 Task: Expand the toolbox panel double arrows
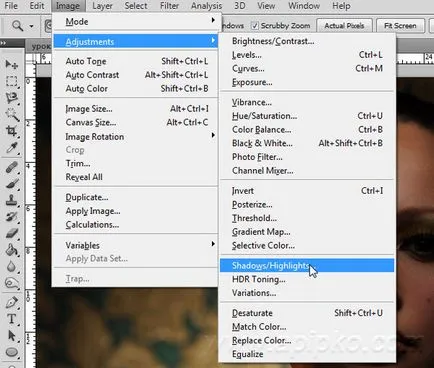(x=3, y=43)
